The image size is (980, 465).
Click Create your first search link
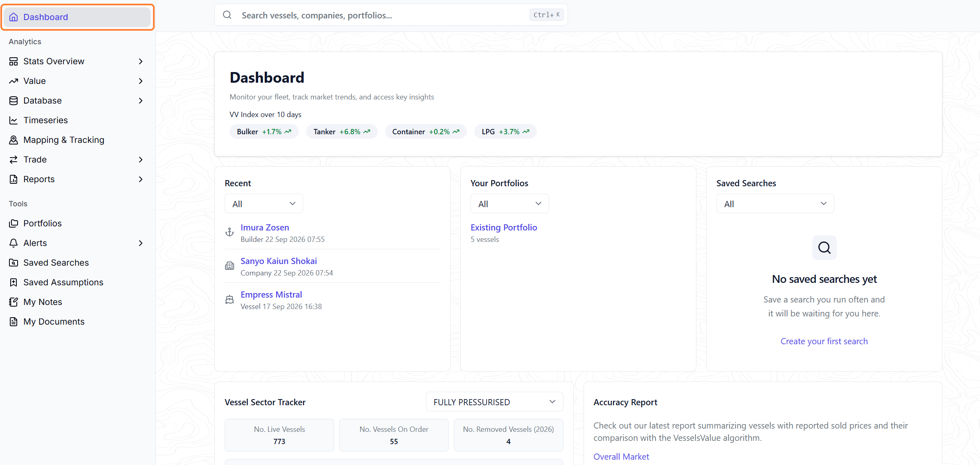(x=824, y=341)
